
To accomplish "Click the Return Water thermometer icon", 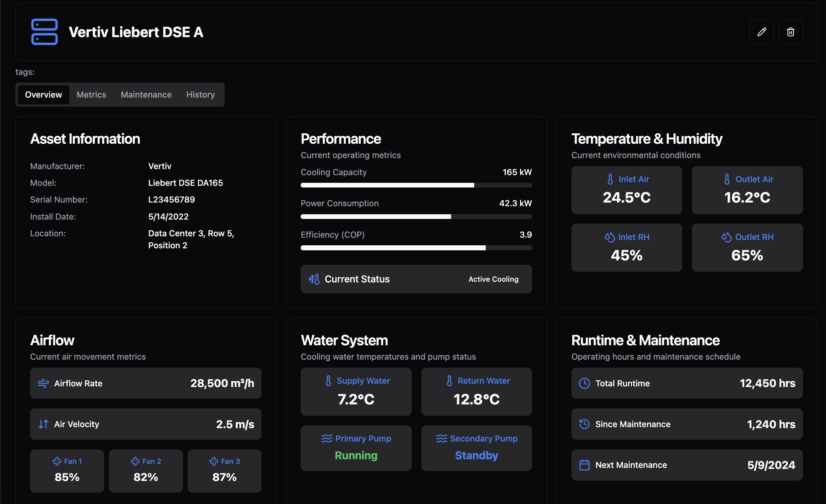I will click(x=449, y=381).
